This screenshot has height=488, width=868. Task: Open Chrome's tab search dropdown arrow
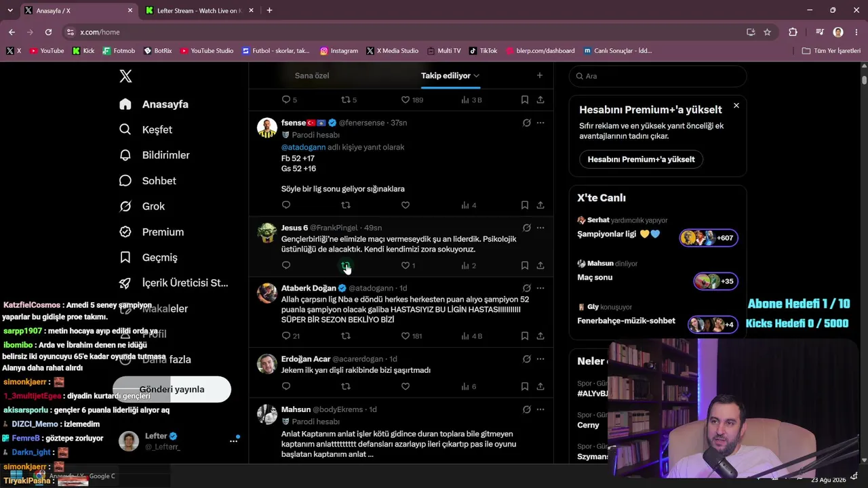12,10
